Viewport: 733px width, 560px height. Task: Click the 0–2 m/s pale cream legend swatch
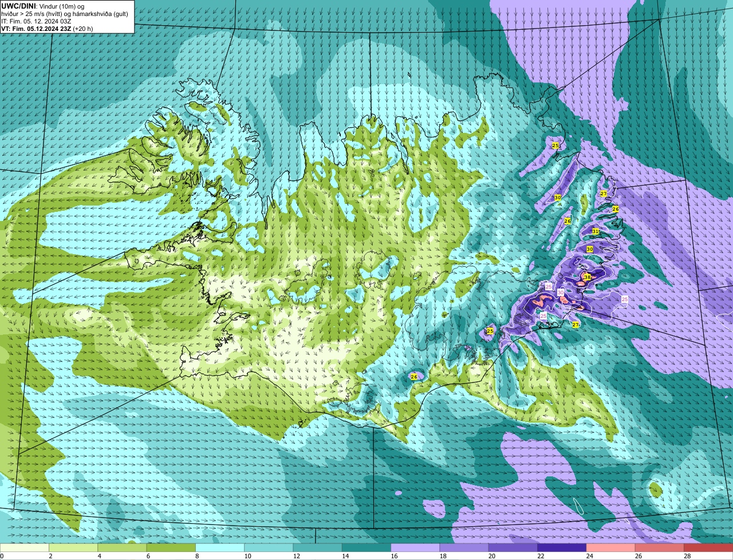pyautogui.click(x=25, y=548)
